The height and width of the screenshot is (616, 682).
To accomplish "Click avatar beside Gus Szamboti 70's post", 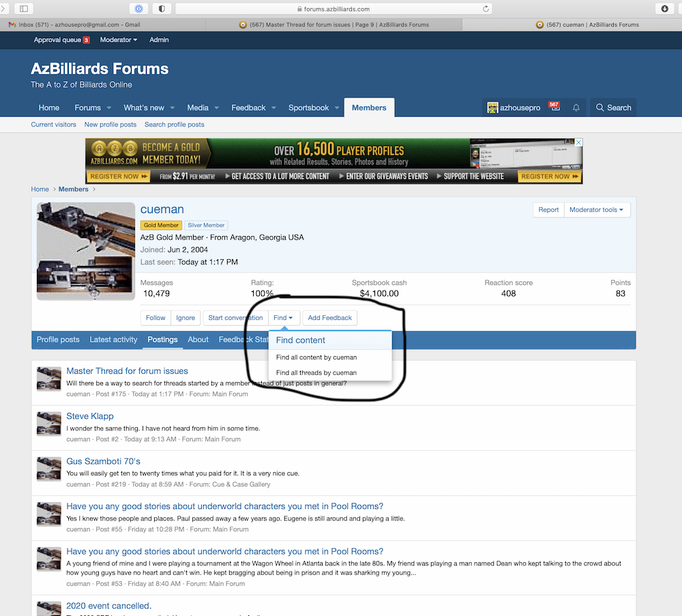I will (x=48, y=469).
